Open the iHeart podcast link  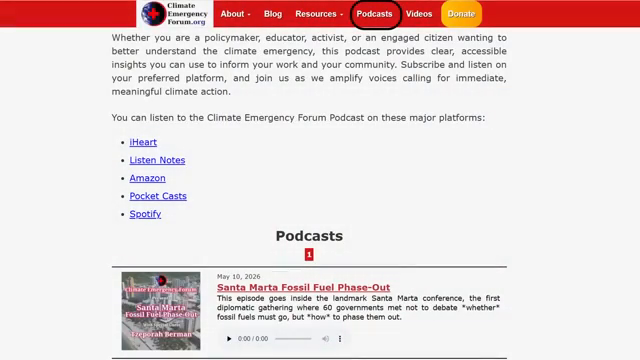click(143, 142)
